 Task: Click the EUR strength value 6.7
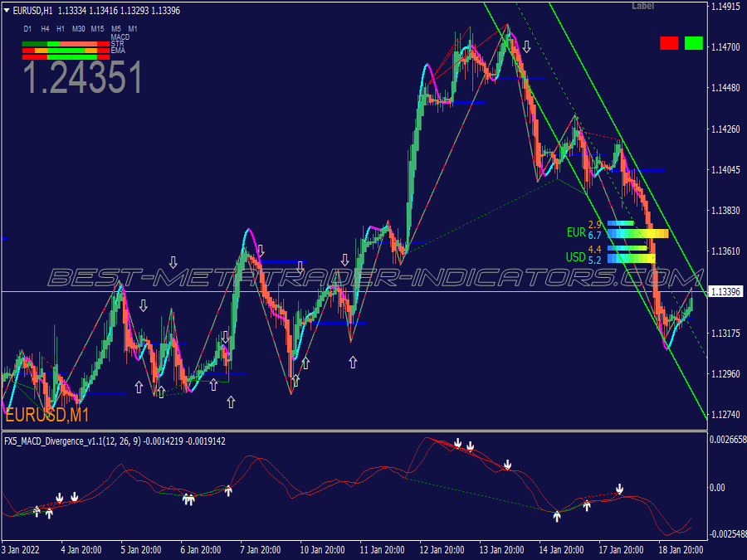pyautogui.click(x=594, y=236)
